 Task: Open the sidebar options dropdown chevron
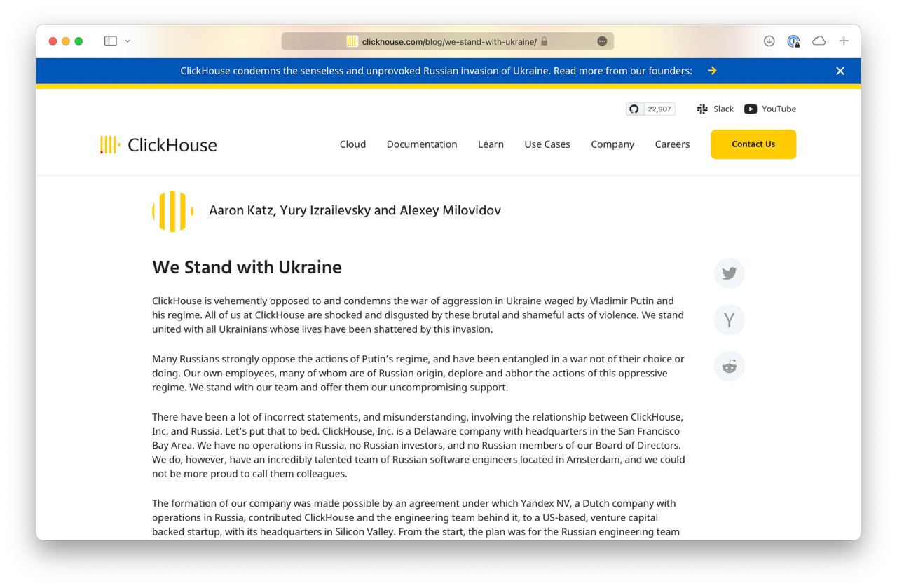(128, 41)
